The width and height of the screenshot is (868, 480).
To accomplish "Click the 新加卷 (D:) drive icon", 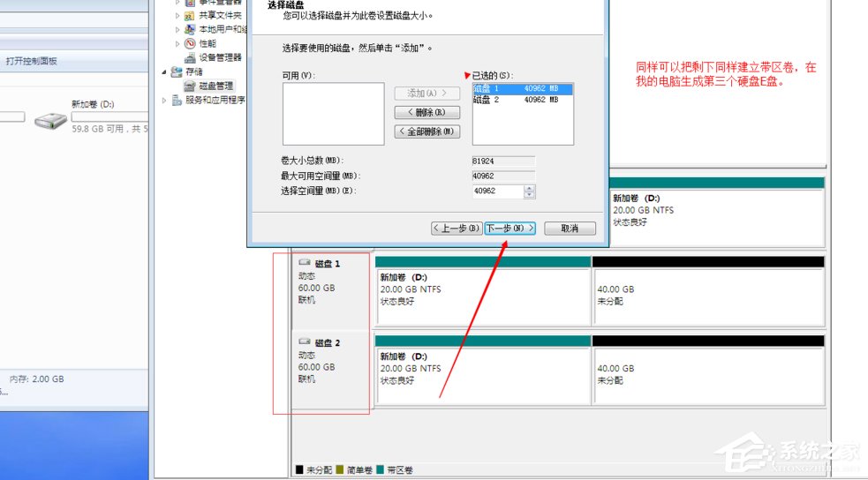I will pos(50,120).
